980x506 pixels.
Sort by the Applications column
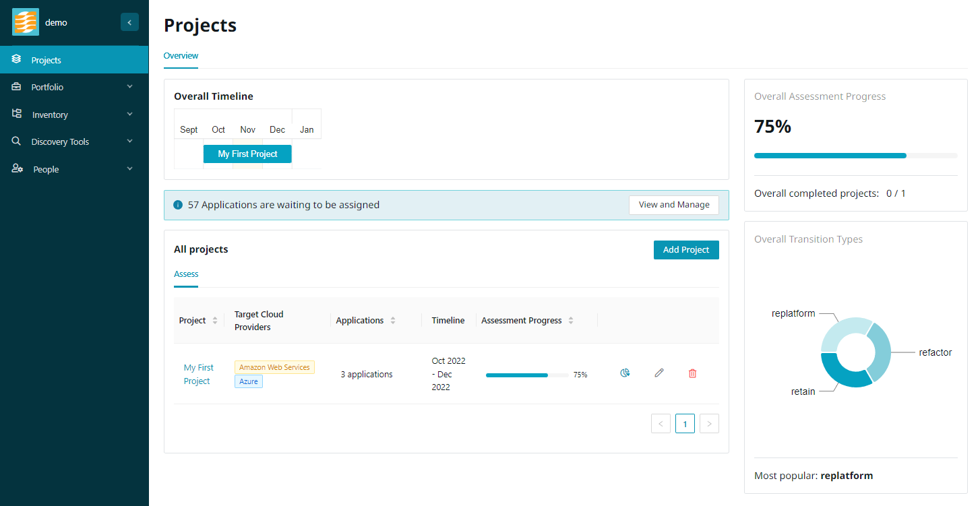(x=393, y=321)
